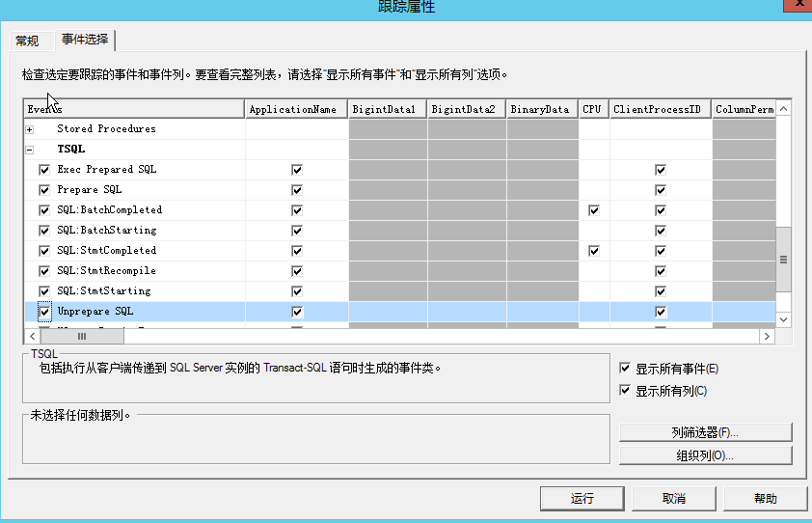Uncheck the Exec Prepared SQL event checkbox
The height and width of the screenshot is (523, 812).
click(x=44, y=170)
